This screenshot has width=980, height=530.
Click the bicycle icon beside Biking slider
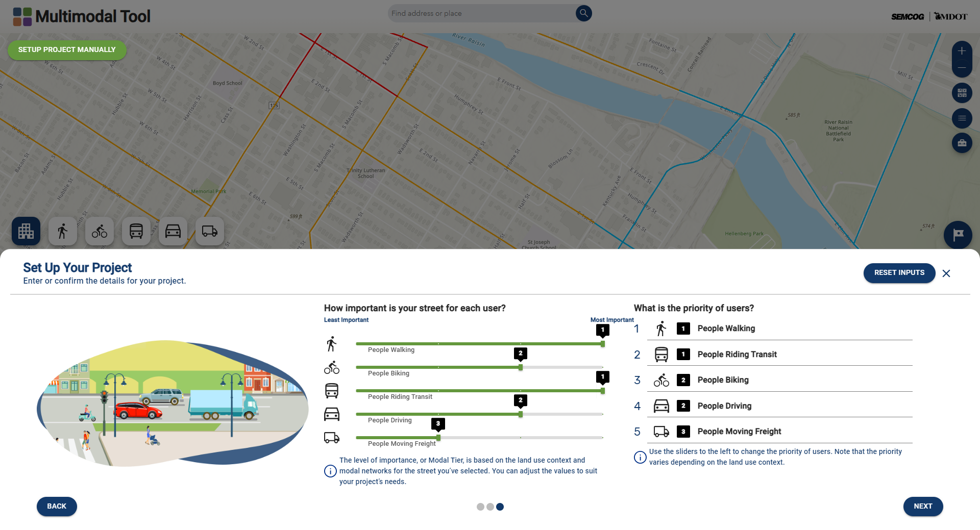coord(332,368)
